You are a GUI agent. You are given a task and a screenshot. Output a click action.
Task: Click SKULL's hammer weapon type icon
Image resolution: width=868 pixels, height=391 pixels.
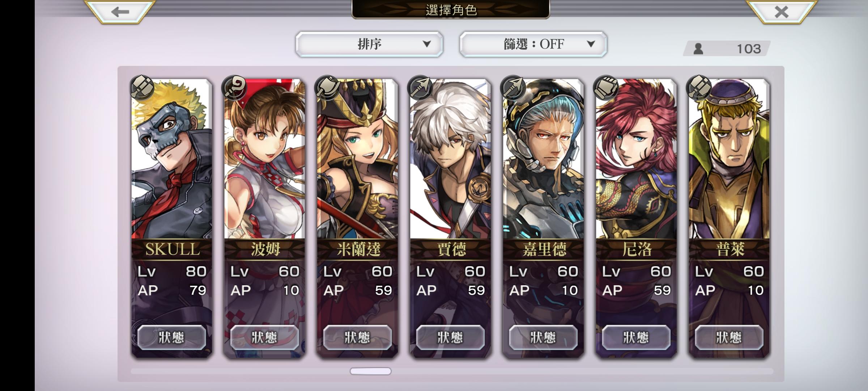pyautogui.click(x=142, y=87)
